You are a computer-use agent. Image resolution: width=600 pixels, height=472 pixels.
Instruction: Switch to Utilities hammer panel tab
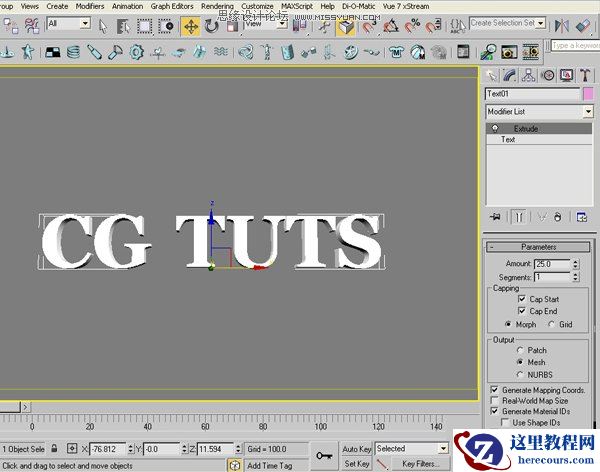[585, 75]
